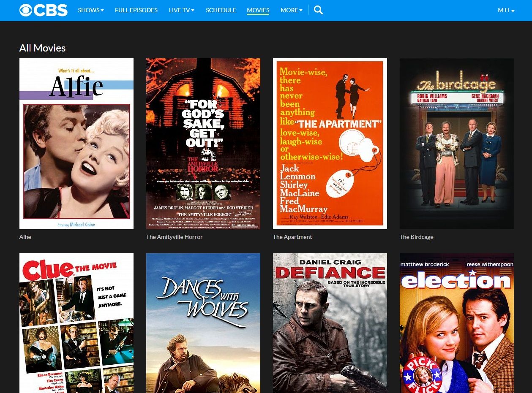Click the CBS eye logo
The width and height of the screenshot is (532, 393).
click(x=43, y=10)
